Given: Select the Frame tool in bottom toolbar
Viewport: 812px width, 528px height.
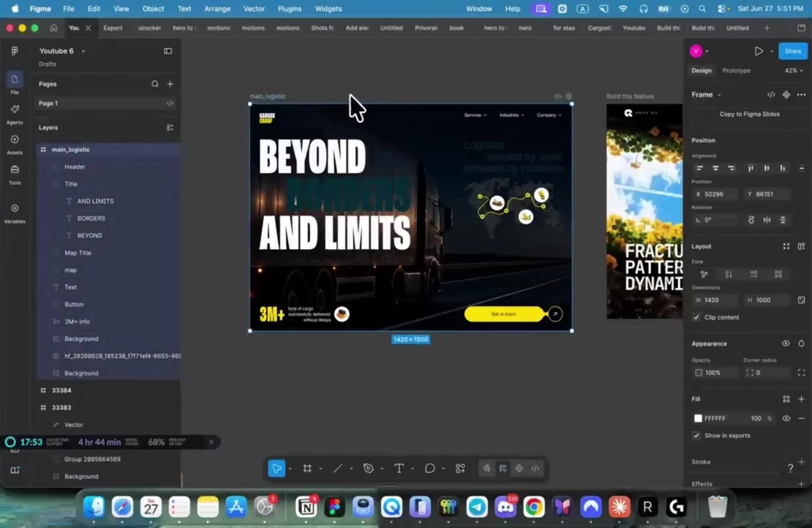Looking at the screenshot, I should (307, 468).
